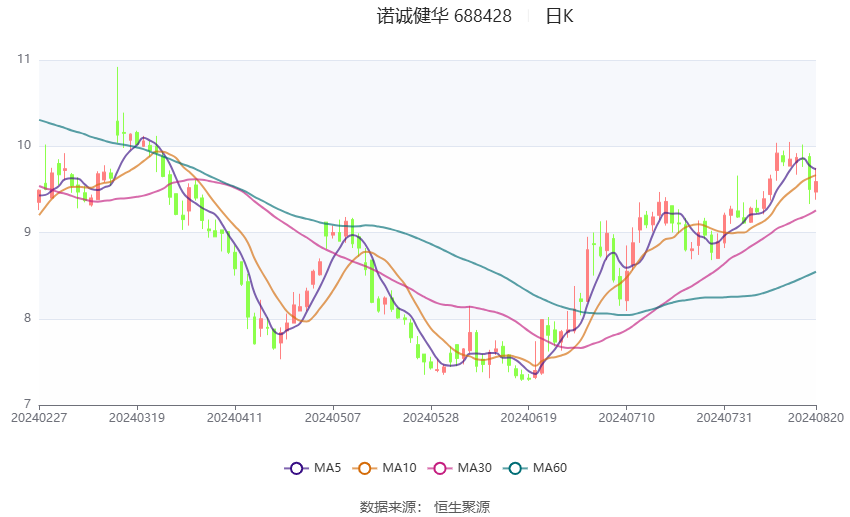Click the x-axis date label 20240319
The height and width of the screenshot is (517, 850).
(137, 418)
